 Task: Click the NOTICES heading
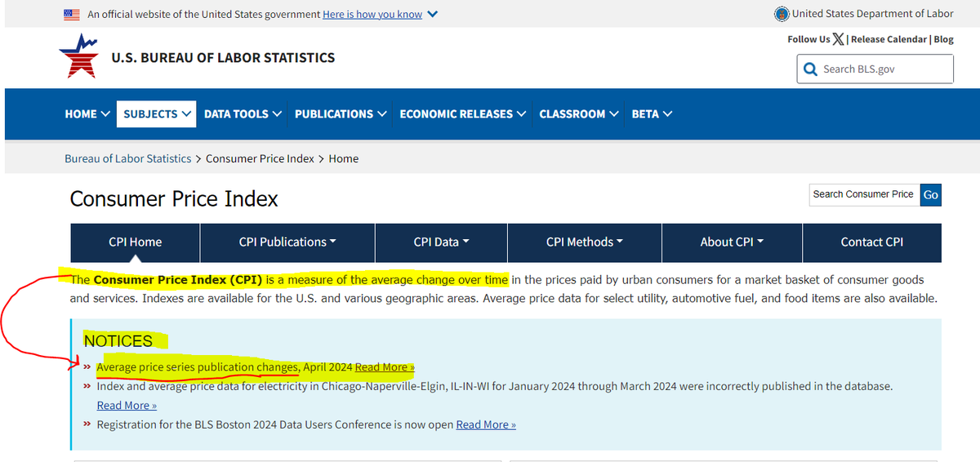118,341
